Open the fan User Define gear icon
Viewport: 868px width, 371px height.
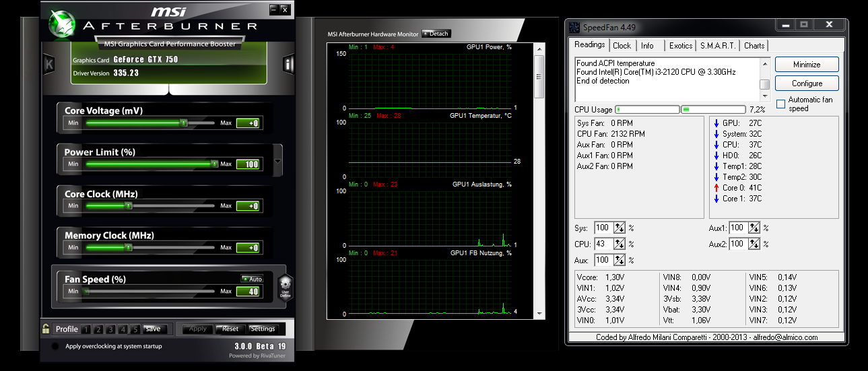click(285, 288)
